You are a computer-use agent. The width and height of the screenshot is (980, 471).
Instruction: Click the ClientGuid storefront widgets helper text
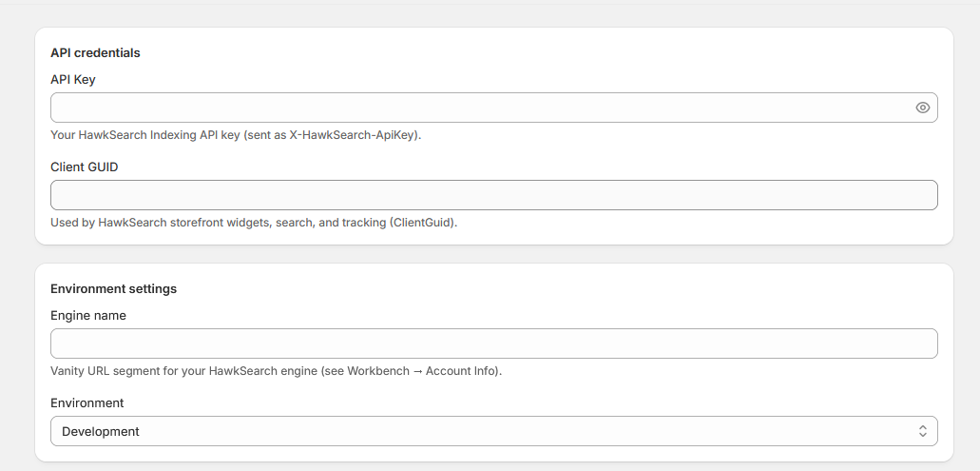(254, 223)
